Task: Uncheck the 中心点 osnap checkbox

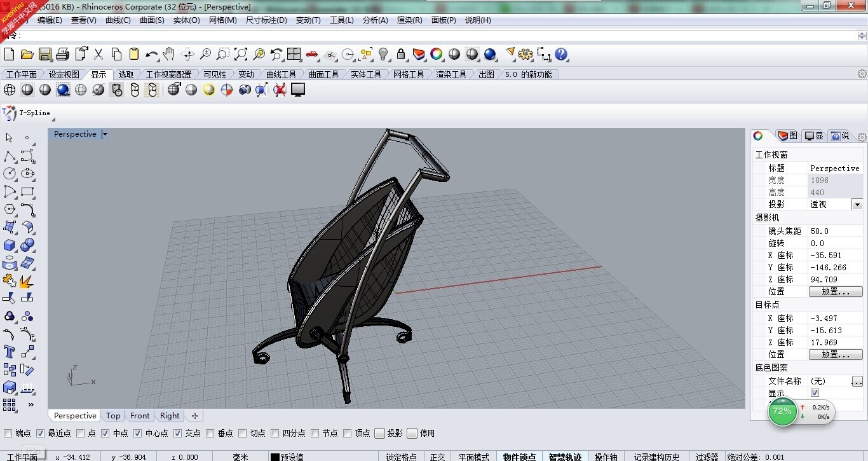Action: click(137, 433)
